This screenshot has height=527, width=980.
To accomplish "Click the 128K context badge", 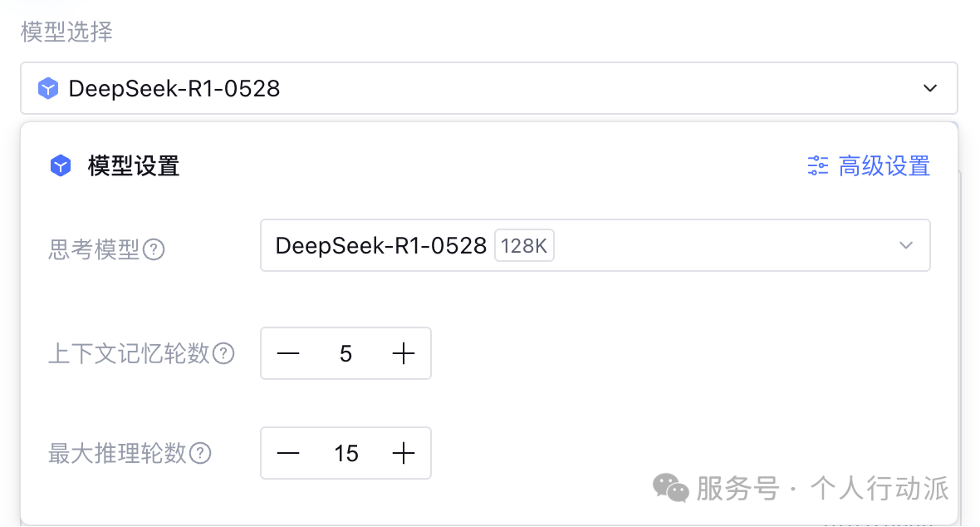I will [x=524, y=246].
